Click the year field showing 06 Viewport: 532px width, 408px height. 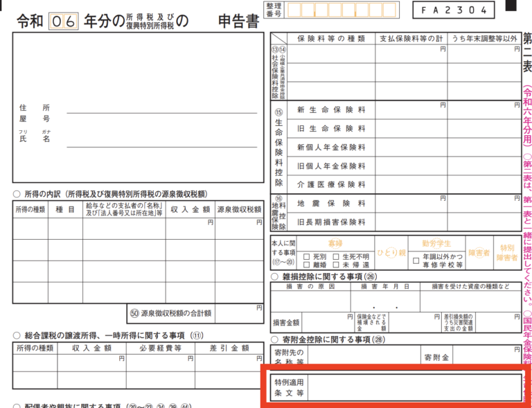coord(62,21)
